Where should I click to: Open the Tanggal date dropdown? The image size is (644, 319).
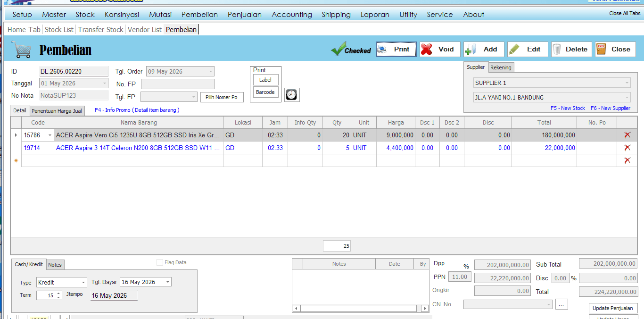[x=104, y=84]
